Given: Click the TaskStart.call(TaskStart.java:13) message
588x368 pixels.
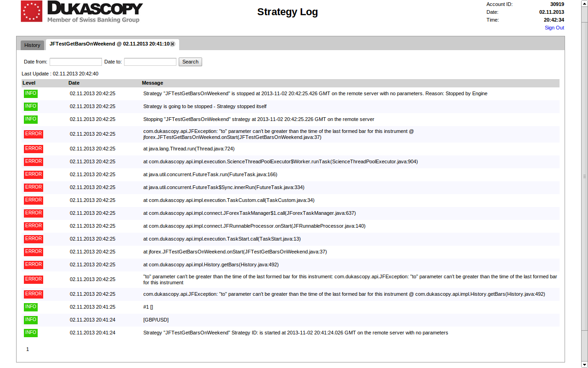Looking at the screenshot, I should (x=222, y=239).
